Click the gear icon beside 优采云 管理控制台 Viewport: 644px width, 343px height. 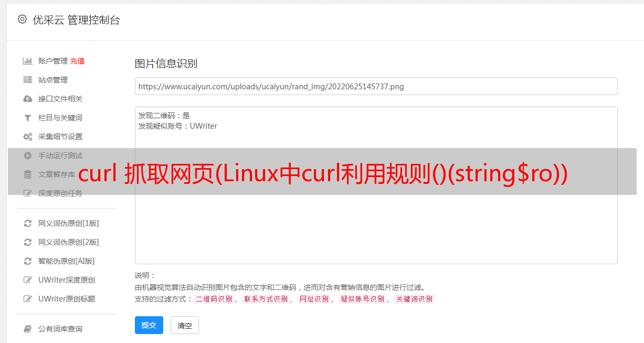22,19
